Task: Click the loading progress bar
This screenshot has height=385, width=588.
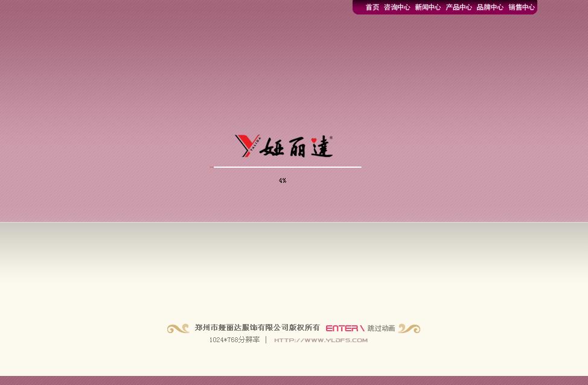Action: point(286,167)
